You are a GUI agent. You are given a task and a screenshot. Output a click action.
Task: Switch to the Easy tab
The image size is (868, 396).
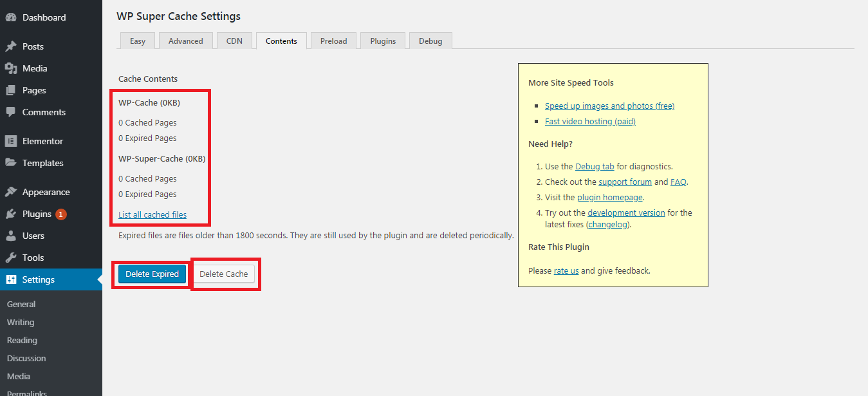coord(138,41)
